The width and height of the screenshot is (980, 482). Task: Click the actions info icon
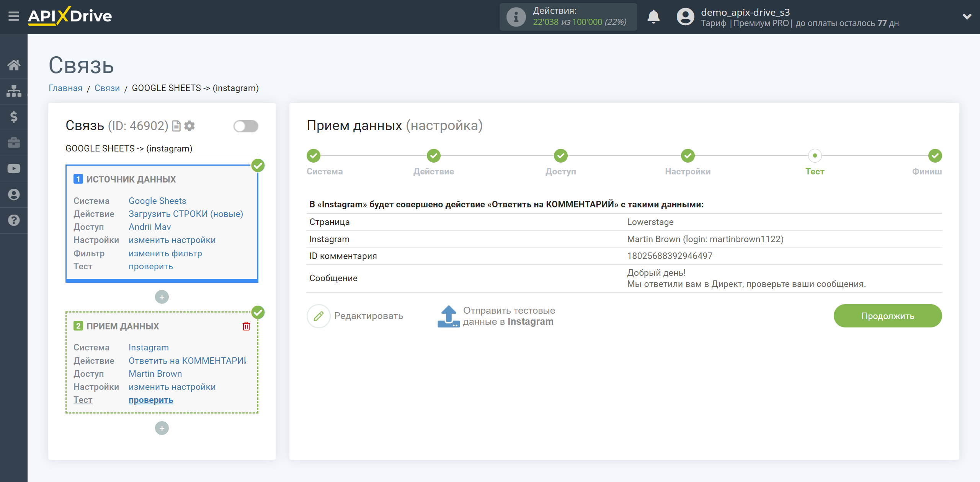(516, 17)
